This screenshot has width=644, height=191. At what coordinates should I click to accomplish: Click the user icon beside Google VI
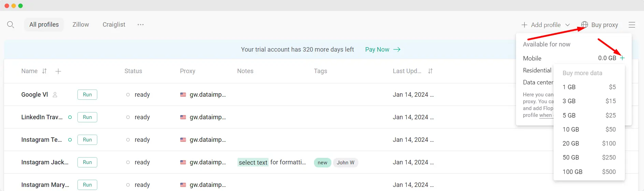pos(55,95)
